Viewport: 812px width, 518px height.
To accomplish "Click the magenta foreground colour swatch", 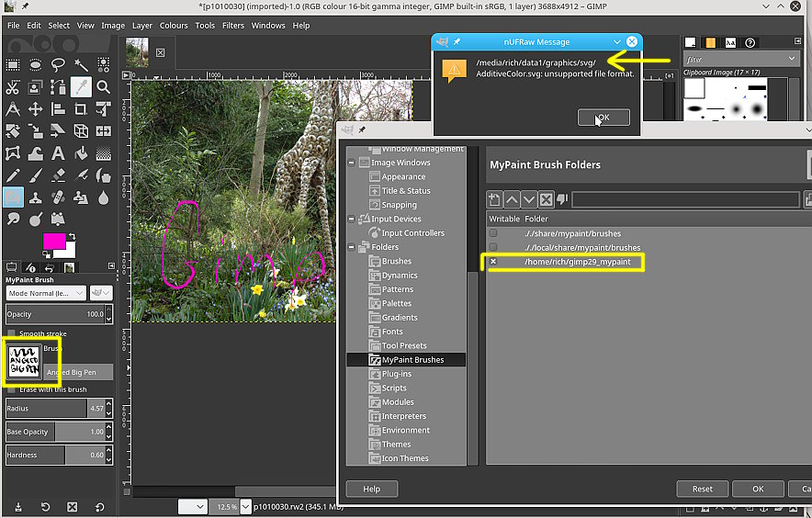I will [x=54, y=241].
